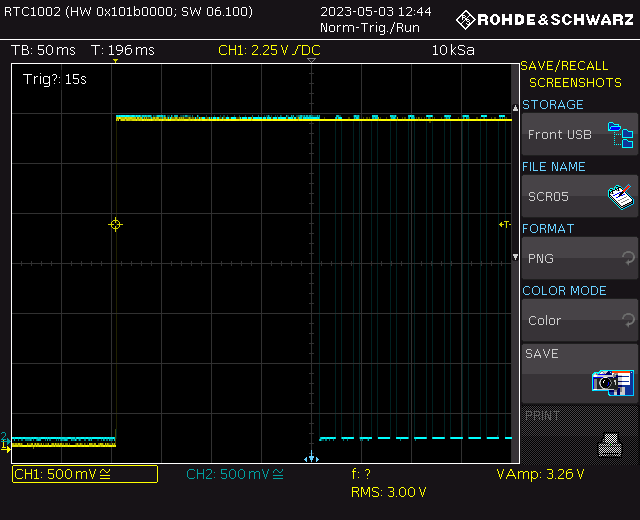Click the RMS: 3.00 V measurement

(389, 492)
